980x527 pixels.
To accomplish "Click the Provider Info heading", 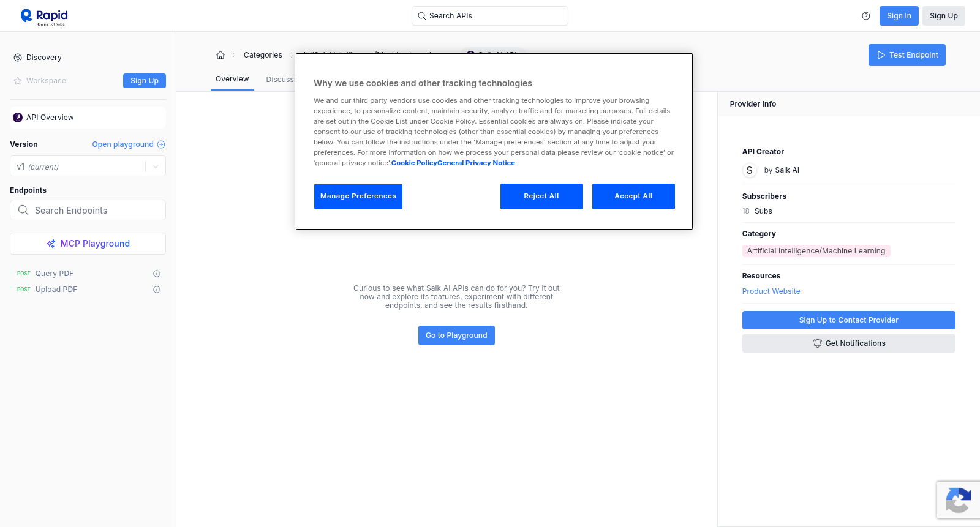I will 753,104.
